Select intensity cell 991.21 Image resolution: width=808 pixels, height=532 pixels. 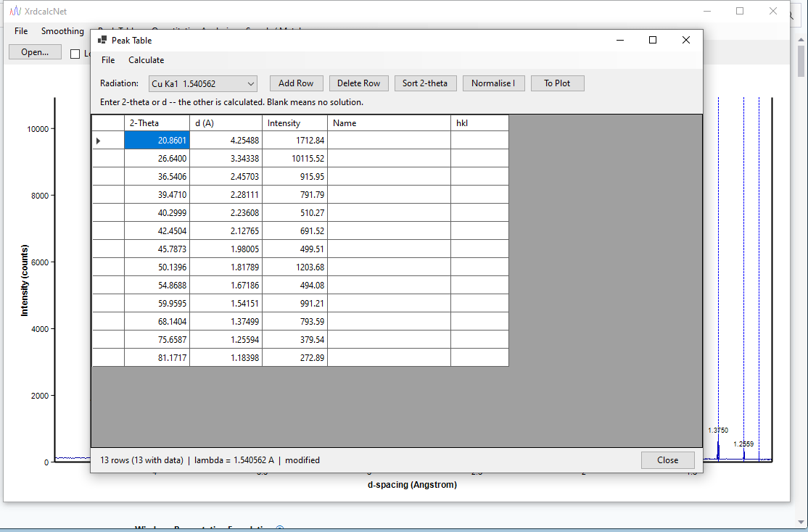294,304
